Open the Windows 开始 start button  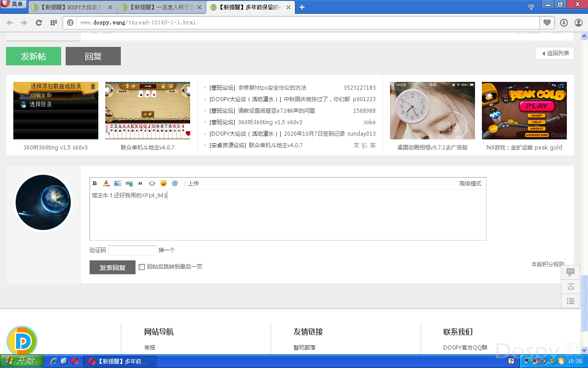(22, 361)
